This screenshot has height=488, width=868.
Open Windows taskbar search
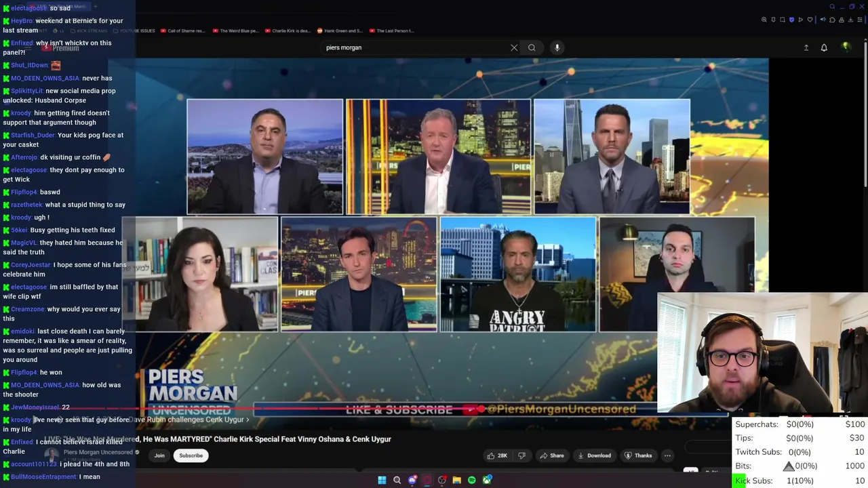(397, 481)
